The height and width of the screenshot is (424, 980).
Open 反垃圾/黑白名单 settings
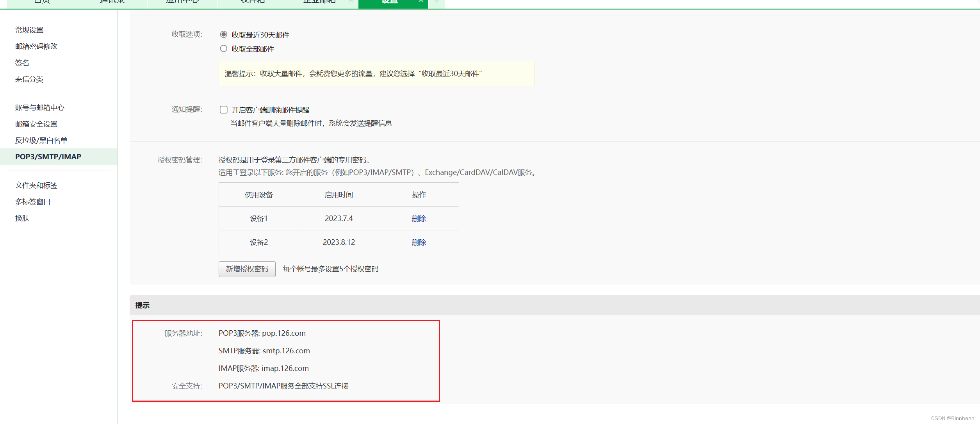click(x=41, y=141)
